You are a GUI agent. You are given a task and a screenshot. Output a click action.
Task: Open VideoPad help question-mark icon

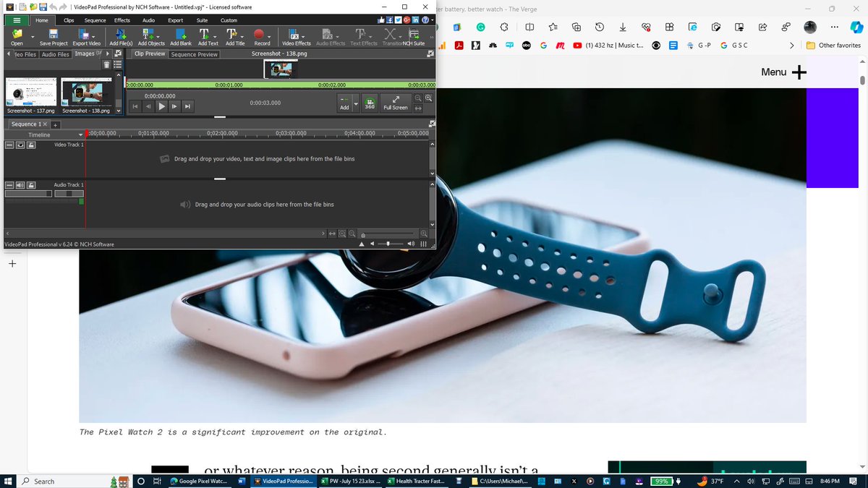click(425, 20)
